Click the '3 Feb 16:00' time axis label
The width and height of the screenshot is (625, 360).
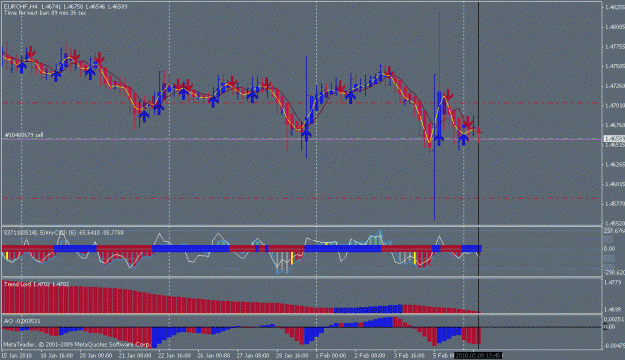coord(409,355)
